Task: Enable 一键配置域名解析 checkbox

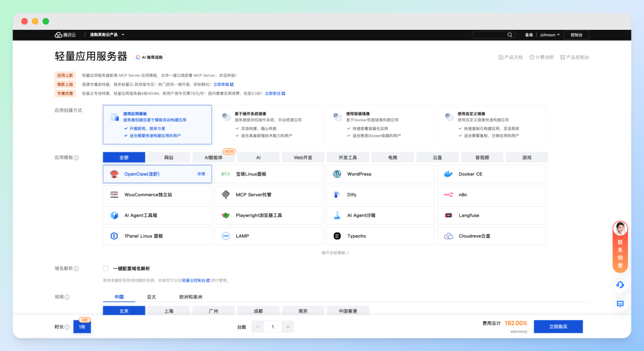Action: 106,269
